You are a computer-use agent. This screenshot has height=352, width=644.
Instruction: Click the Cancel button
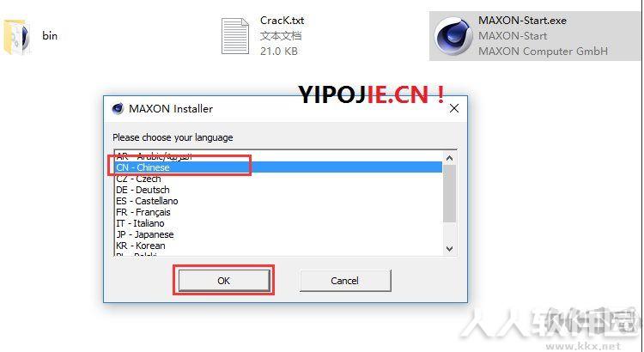345,281
